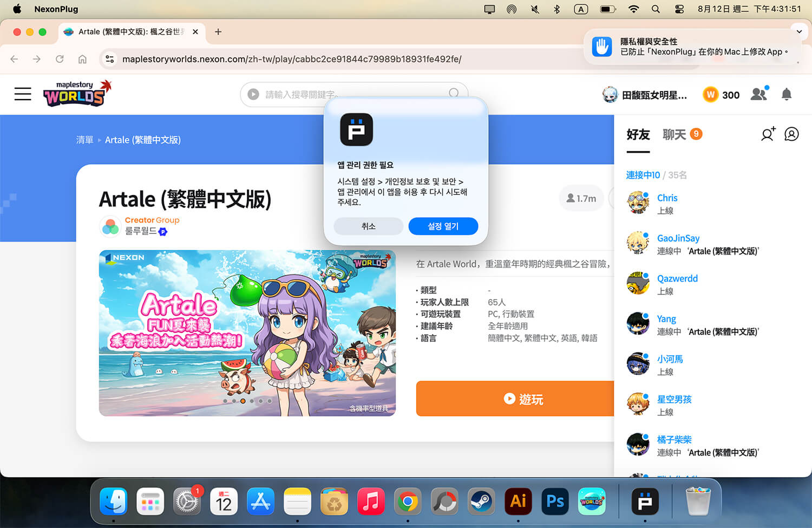Open Trash in the Dock

pyautogui.click(x=698, y=501)
